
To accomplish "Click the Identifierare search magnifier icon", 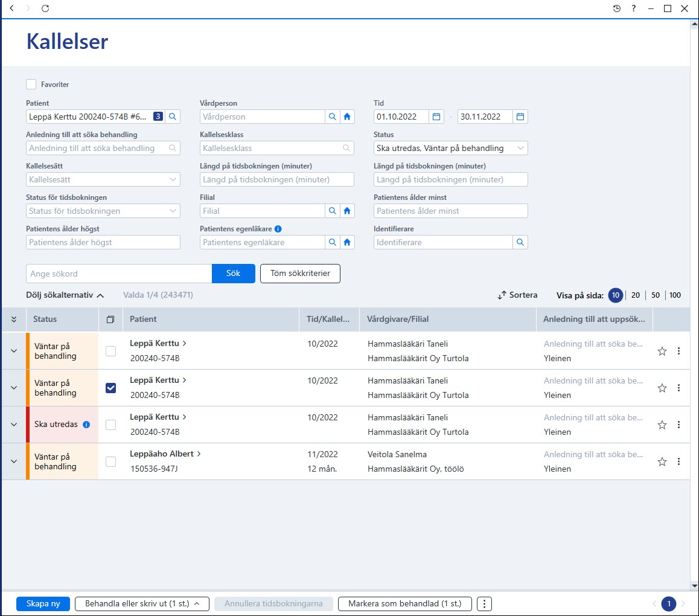I will pyautogui.click(x=520, y=242).
